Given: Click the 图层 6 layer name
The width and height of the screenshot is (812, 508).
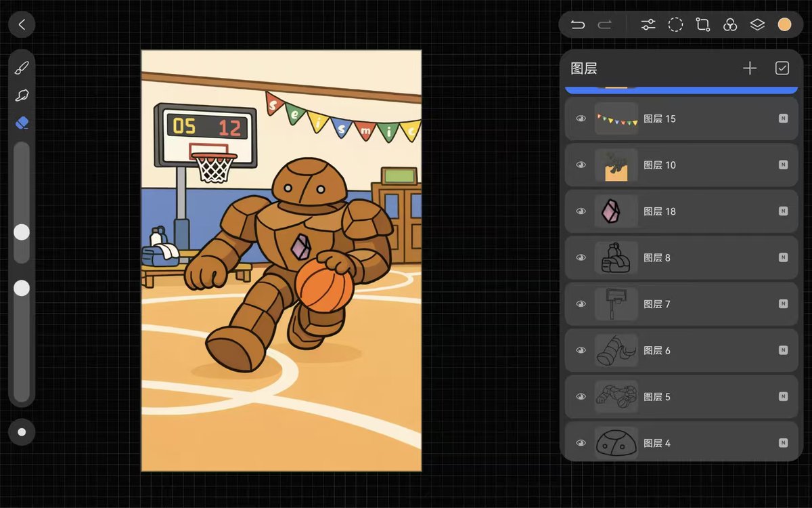Looking at the screenshot, I should pos(657,350).
